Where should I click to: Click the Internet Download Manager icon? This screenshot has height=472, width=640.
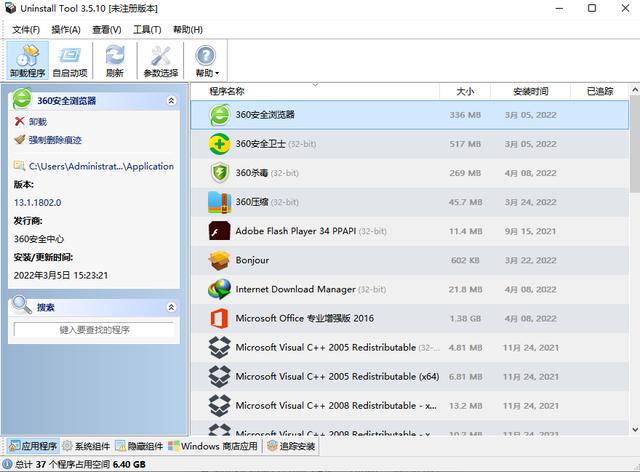[x=220, y=289]
